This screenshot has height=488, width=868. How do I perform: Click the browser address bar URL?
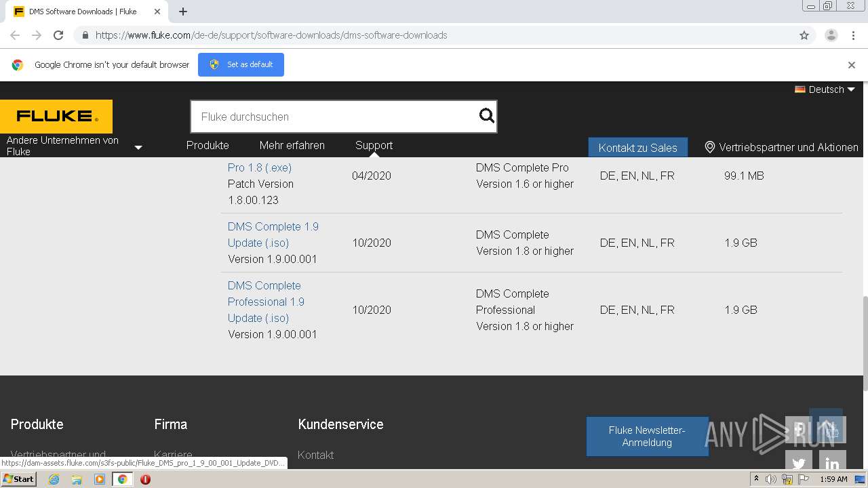[x=271, y=35]
